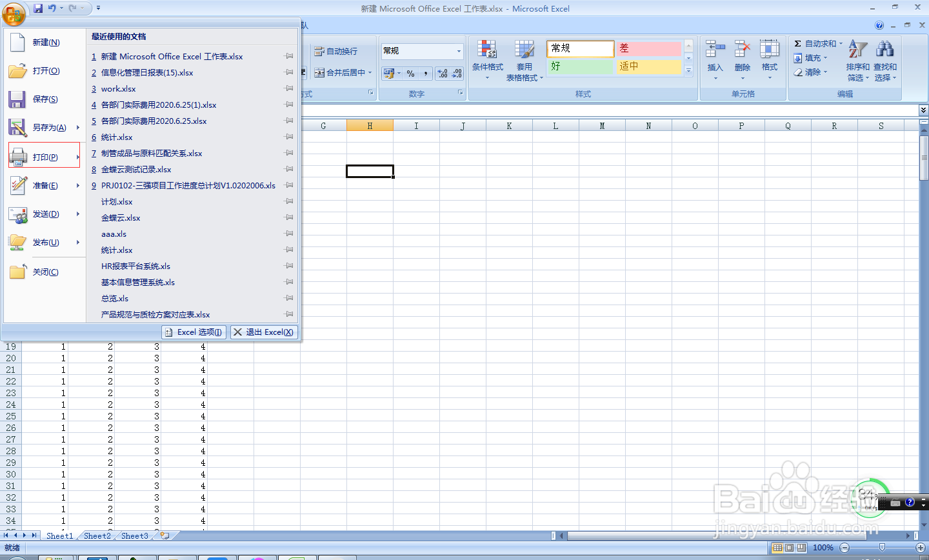The width and height of the screenshot is (929, 560).
Task: Open the 发送 menu entry
Action: click(45, 214)
